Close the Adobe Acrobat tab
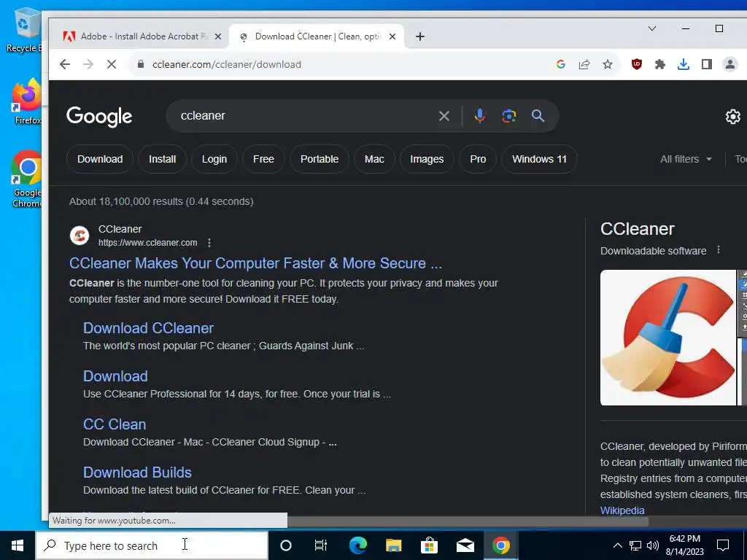Viewport: 747px width, 560px height. pyautogui.click(x=217, y=36)
